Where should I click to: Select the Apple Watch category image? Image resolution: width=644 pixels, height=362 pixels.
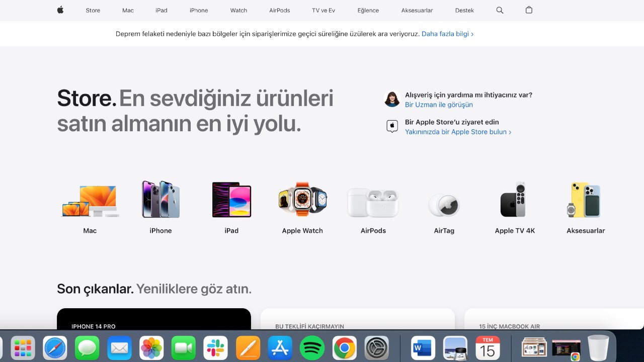pos(302,199)
